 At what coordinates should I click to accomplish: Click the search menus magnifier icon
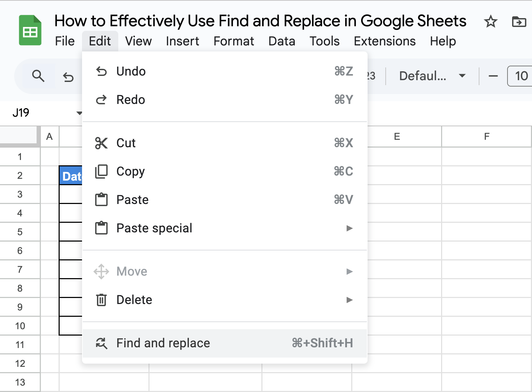pos(38,76)
